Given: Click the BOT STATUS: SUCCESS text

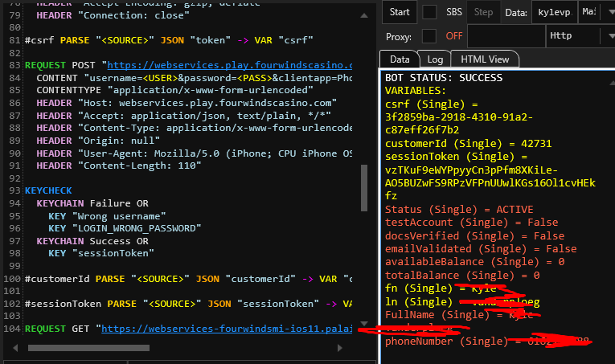Looking at the screenshot, I should 444,78.
